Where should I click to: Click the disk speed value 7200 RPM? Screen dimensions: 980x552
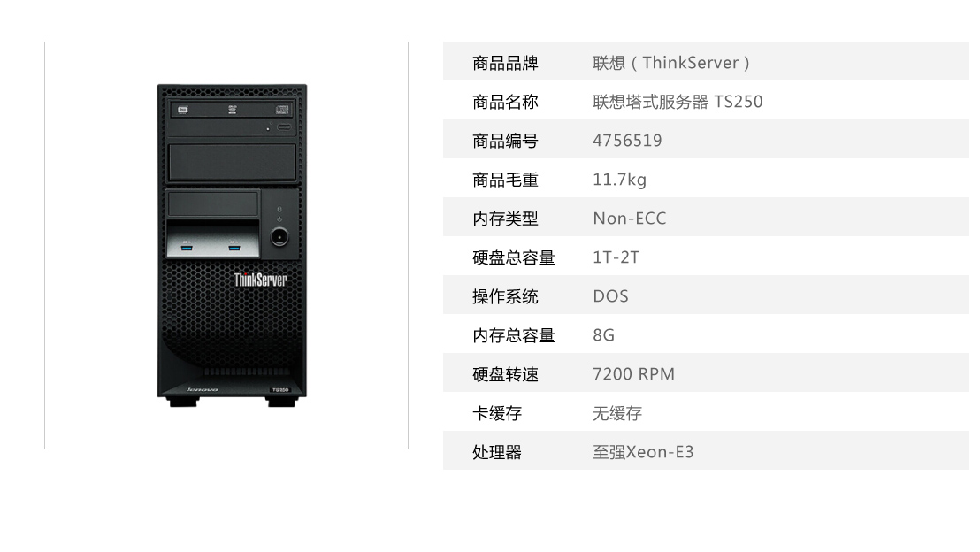[634, 374]
